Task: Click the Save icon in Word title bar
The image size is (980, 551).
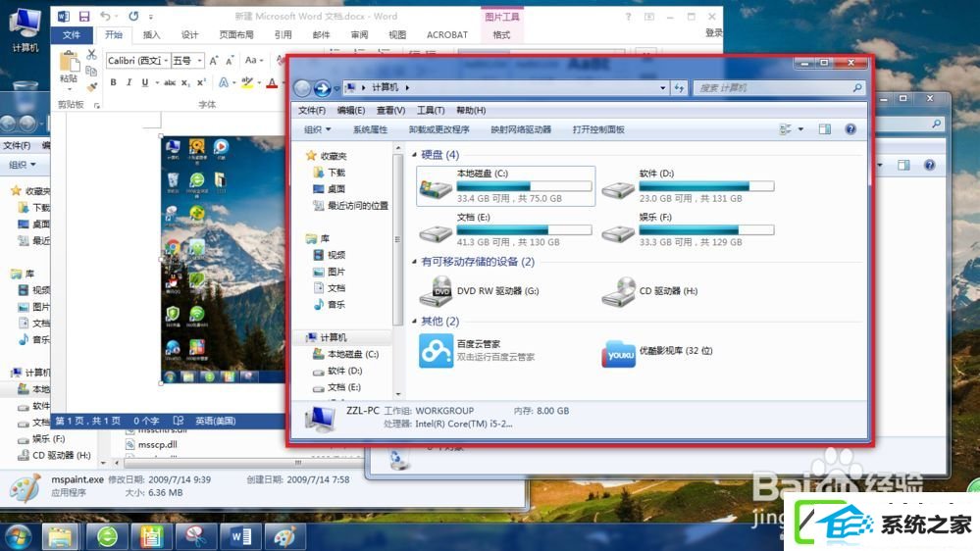Action: click(83, 17)
